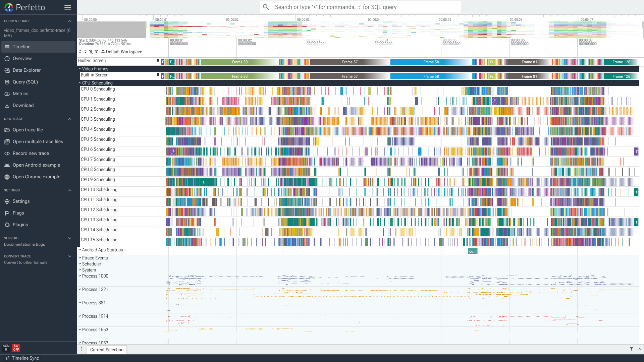Click the Query (SQL) database icon
The image size is (644, 362).
[7, 82]
